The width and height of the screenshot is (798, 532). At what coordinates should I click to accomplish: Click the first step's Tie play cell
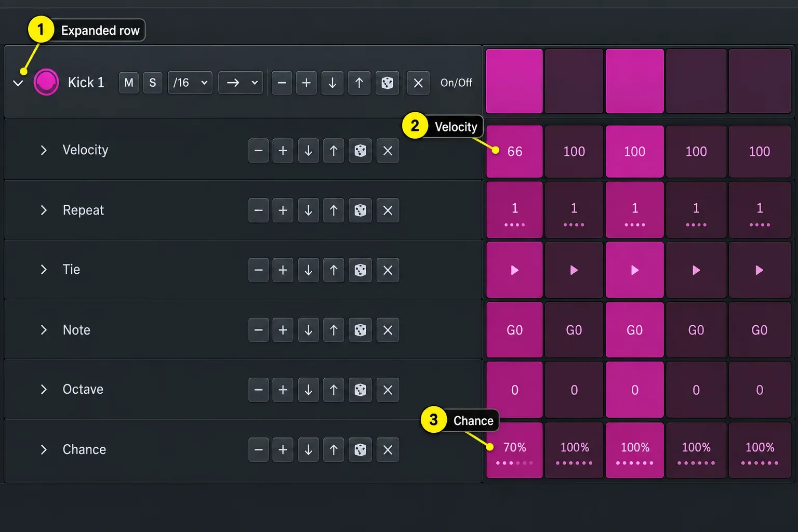514,270
